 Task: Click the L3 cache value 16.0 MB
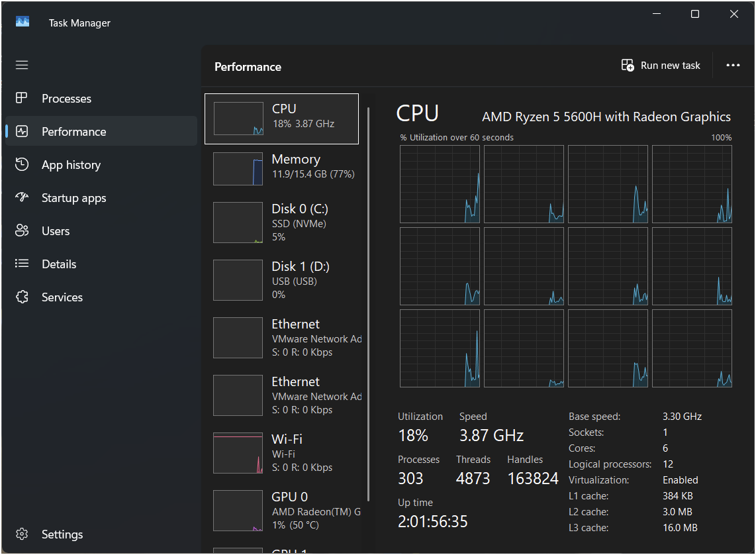click(x=680, y=528)
